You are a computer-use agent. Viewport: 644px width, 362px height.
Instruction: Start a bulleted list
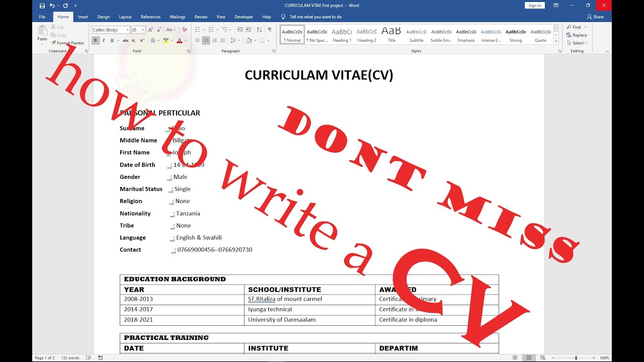tap(197, 30)
